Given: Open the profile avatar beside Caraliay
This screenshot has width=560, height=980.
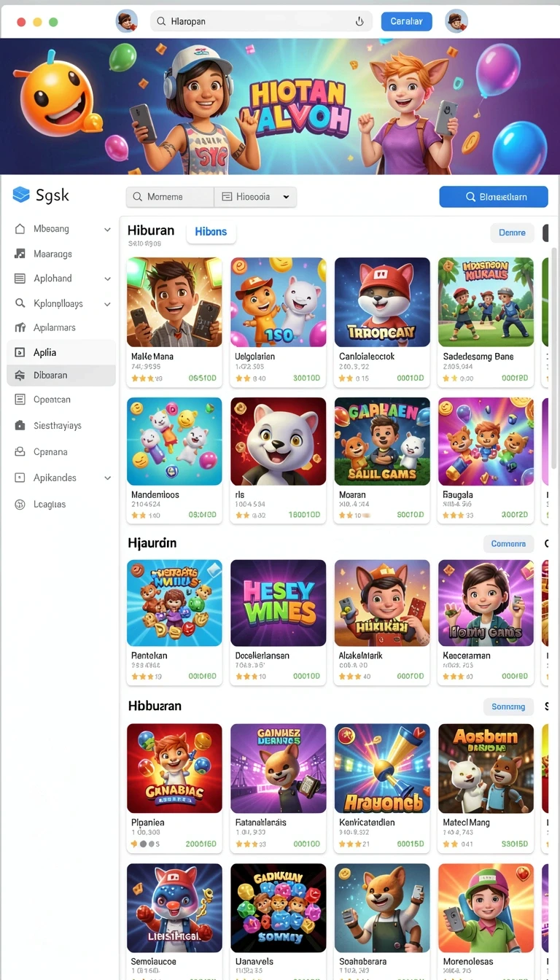Looking at the screenshot, I should coord(456,21).
